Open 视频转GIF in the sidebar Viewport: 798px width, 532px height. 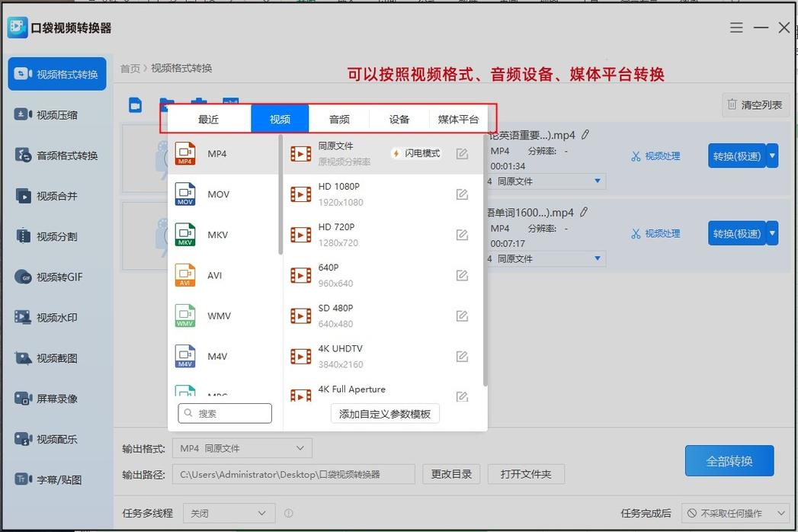tap(57, 277)
